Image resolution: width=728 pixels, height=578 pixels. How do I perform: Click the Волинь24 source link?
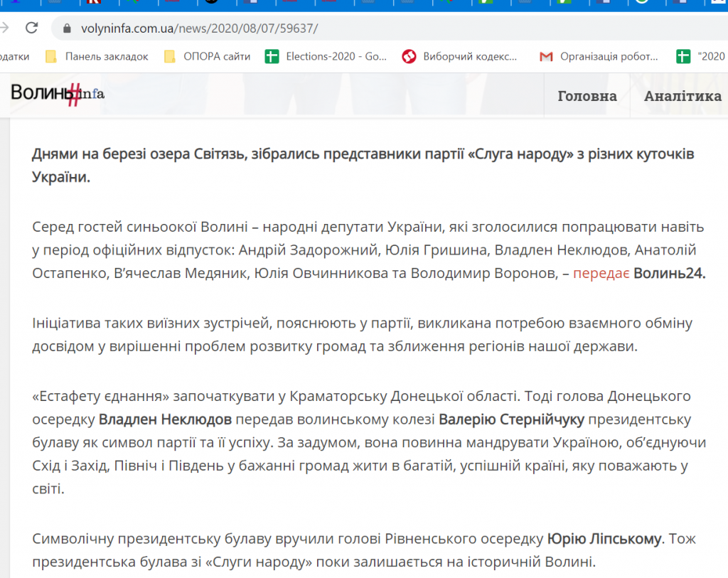click(669, 274)
